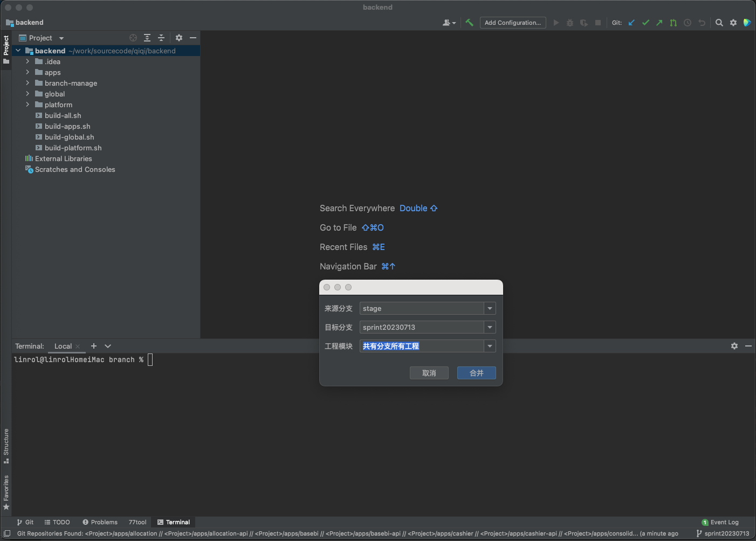Click Expand All icon in Project panel
The width and height of the screenshot is (756, 541).
[147, 38]
